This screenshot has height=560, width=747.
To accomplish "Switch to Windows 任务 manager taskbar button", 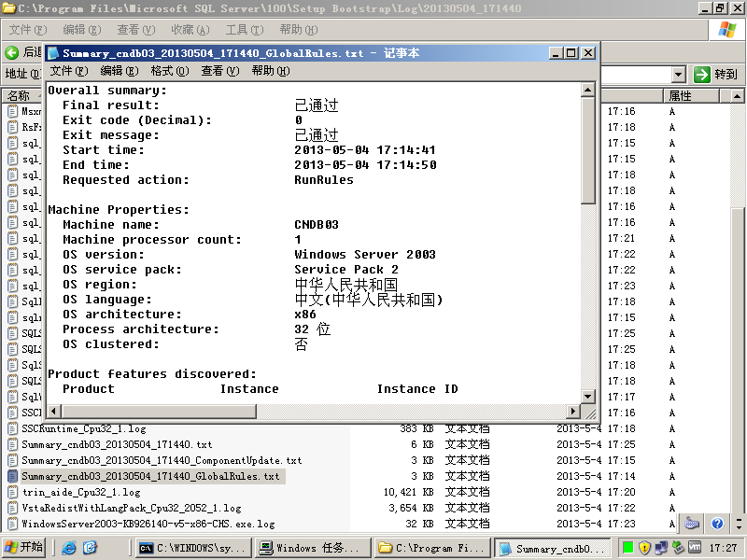I will (x=312, y=548).
